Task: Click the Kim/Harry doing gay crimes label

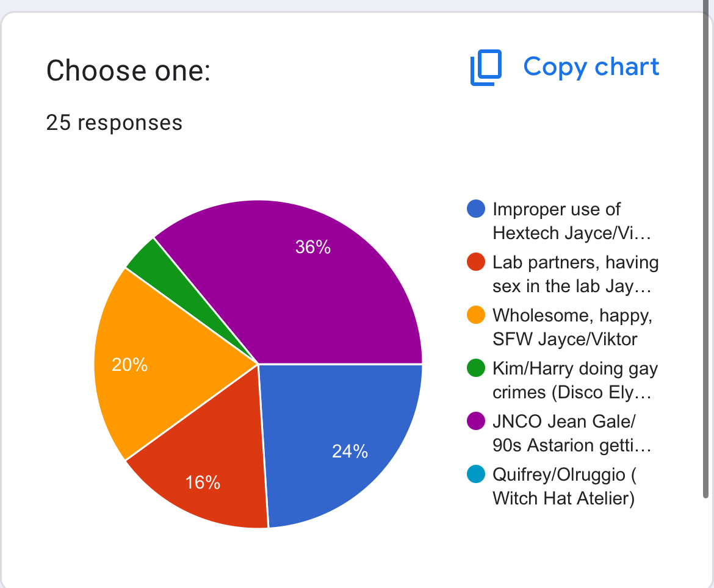Action: pos(574,380)
